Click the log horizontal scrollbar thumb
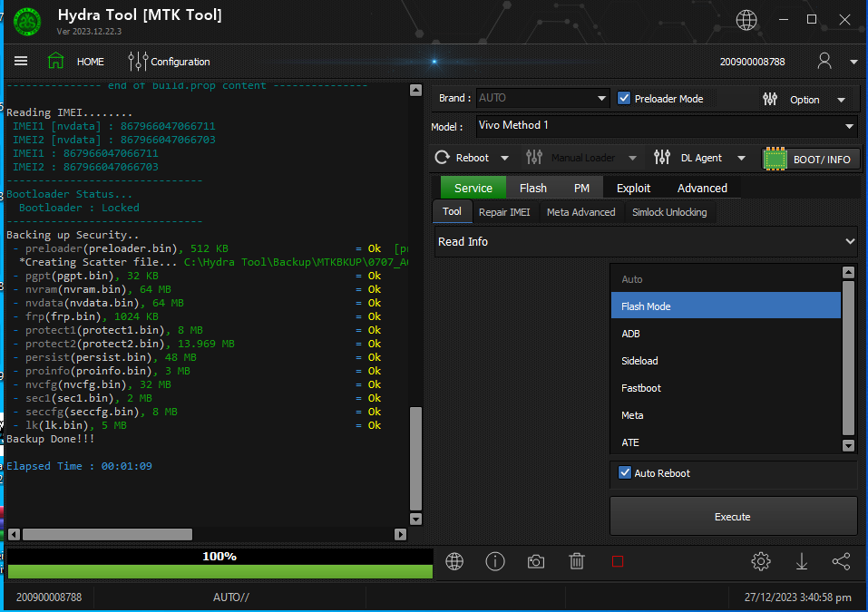The image size is (868, 612). click(x=107, y=535)
